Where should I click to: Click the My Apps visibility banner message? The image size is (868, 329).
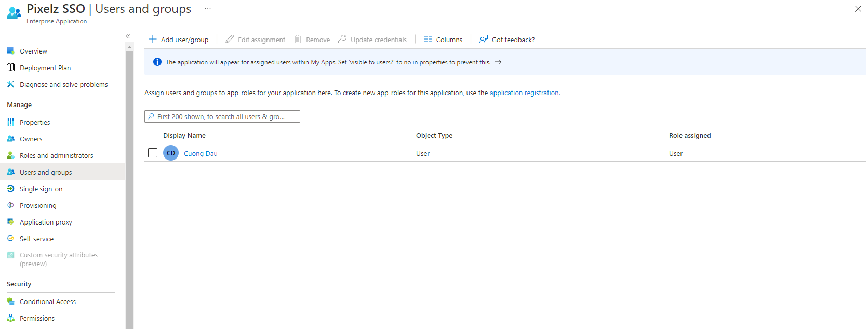pos(328,62)
